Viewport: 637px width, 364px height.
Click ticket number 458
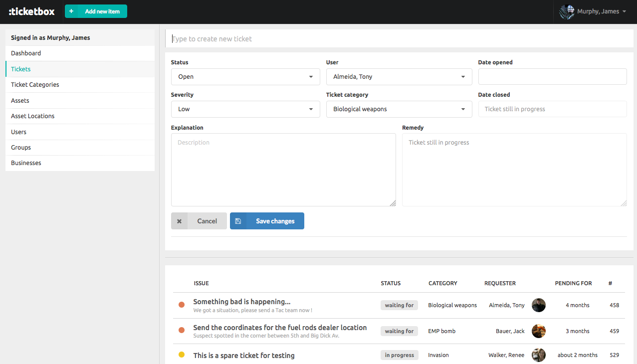(614, 305)
